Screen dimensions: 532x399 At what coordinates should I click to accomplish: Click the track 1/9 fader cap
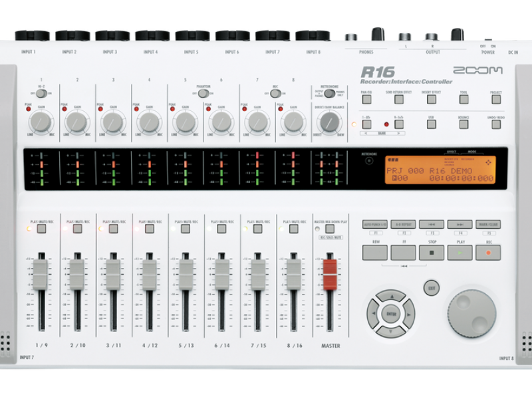[41, 275]
